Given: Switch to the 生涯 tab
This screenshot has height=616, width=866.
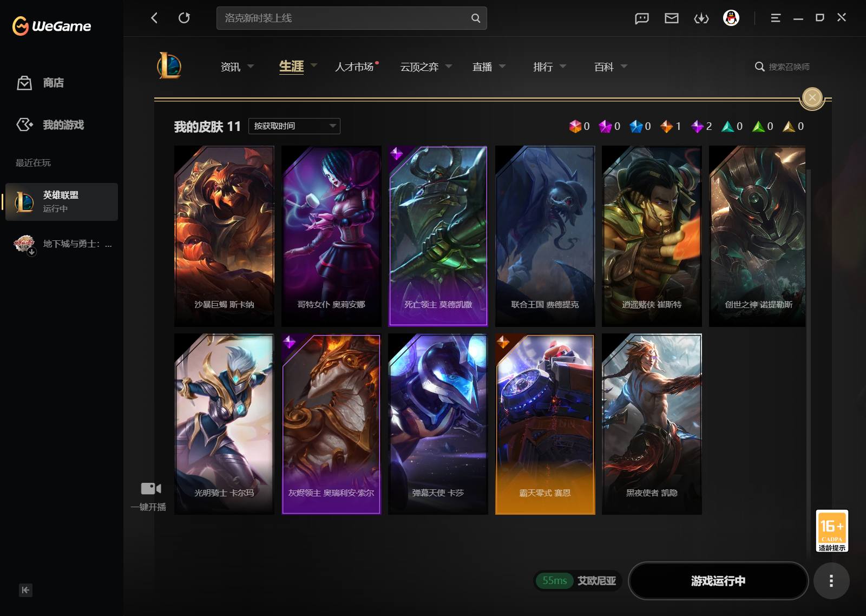Looking at the screenshot, I should [291, 67].
